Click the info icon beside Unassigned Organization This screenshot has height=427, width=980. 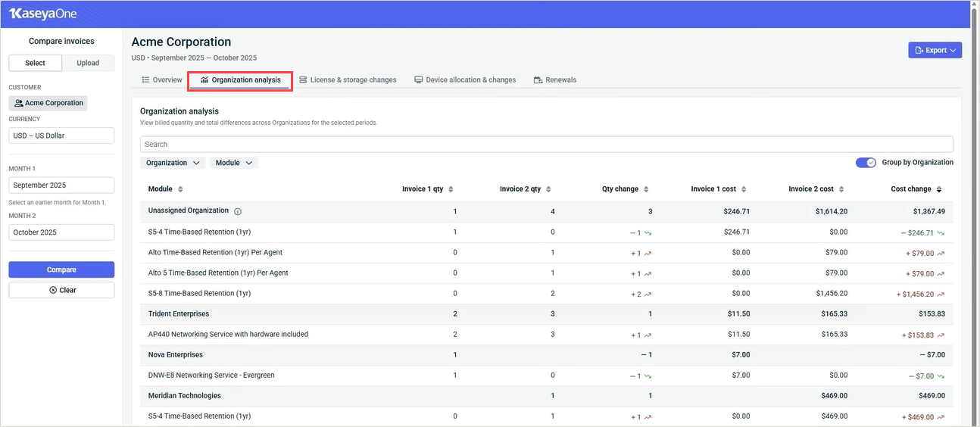238,211
